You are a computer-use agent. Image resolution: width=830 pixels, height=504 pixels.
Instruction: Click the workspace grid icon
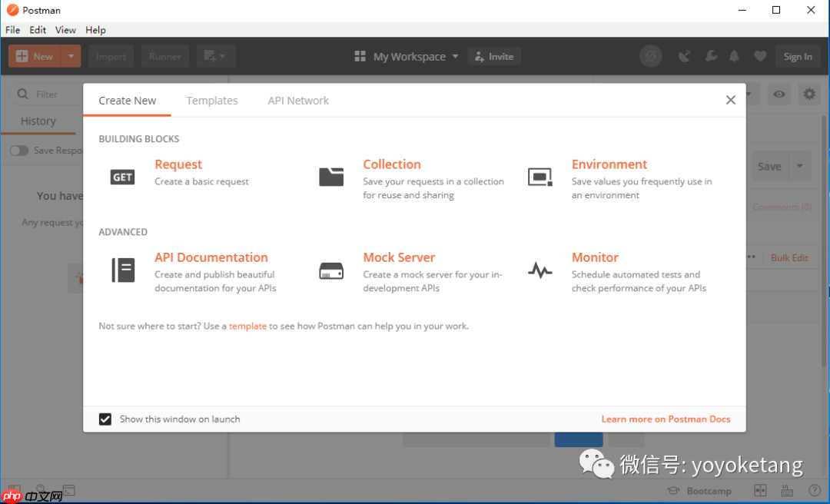(360, 56)
